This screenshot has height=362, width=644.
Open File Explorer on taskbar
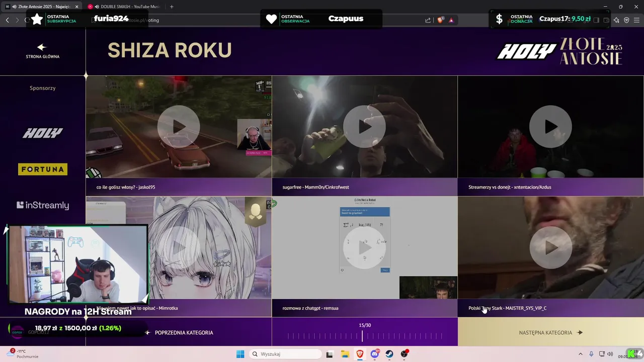345,354
